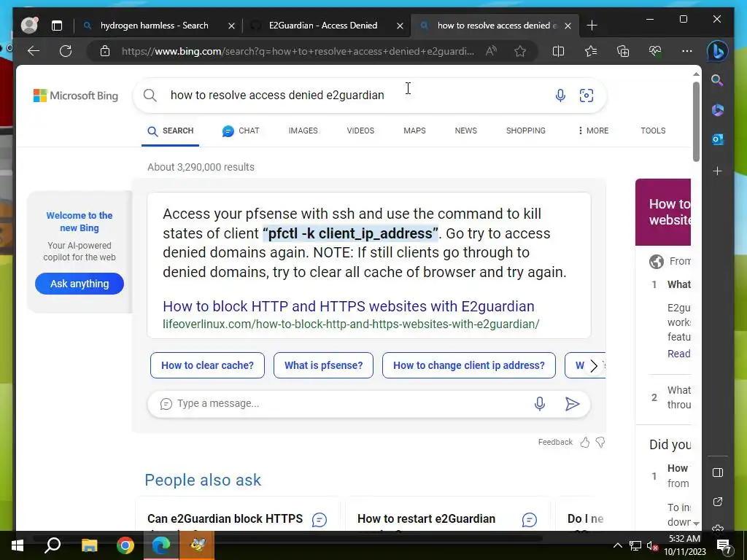This screenshot has width=747, height=560.
Task: Show more suggestion chips with right chevron
Action: click(594, 366)
